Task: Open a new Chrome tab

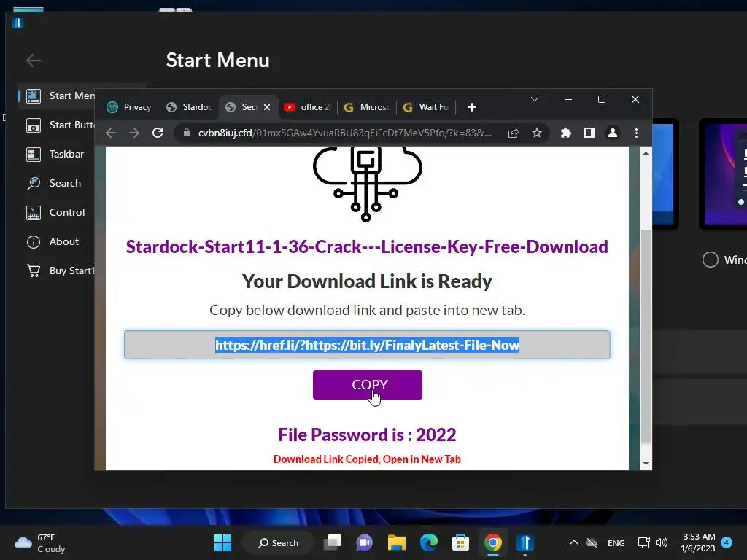Action: tap(472, 107)
